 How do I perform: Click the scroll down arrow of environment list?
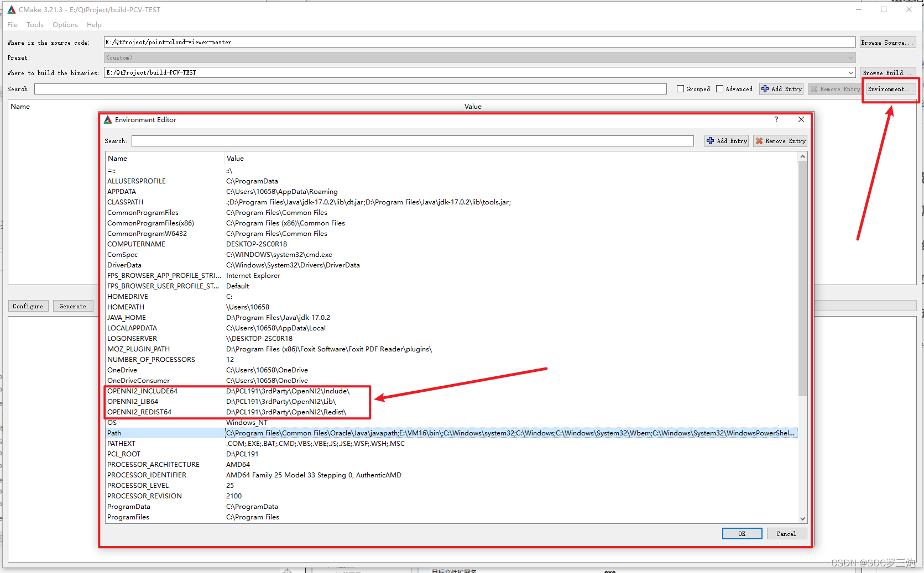[x=802, y=518]
